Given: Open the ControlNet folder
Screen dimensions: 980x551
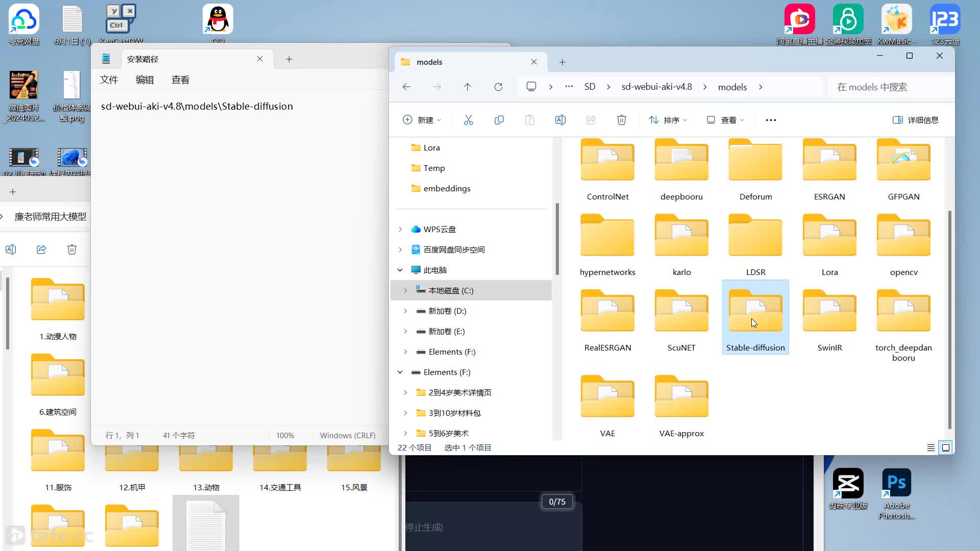Looking at the screenshot, I should tap(607, 169).
